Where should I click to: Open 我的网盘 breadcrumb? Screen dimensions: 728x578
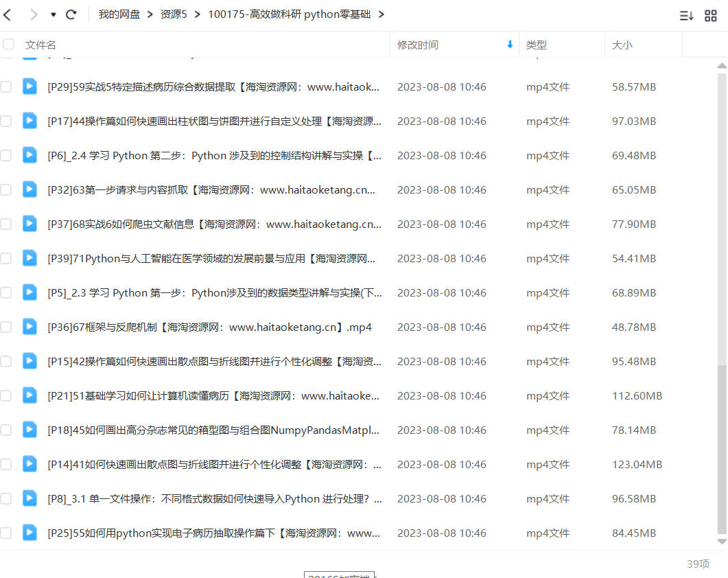pos(119,14)
